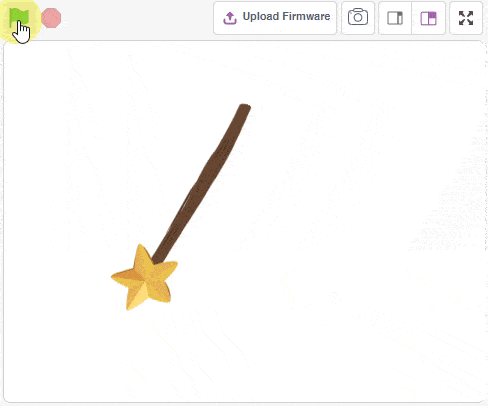Click the upload arrow icon beside Firmware
Viewport: 488px width, 406px height.
[230, 18]
